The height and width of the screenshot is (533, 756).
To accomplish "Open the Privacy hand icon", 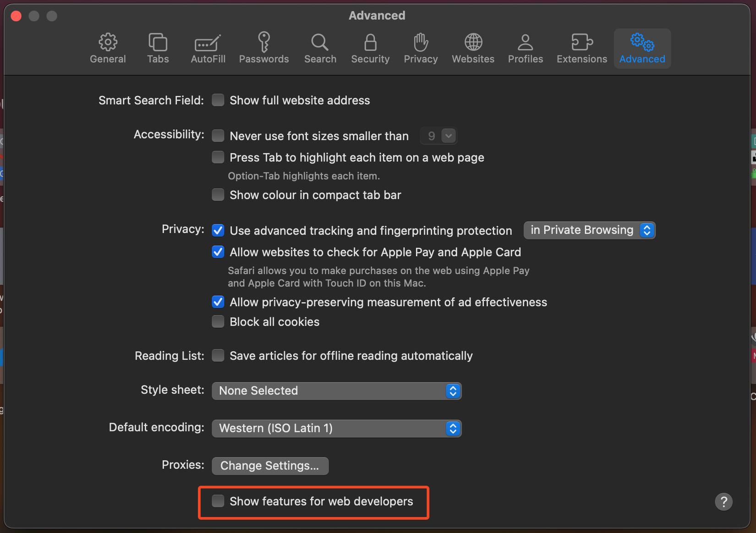I will [420, 48].
